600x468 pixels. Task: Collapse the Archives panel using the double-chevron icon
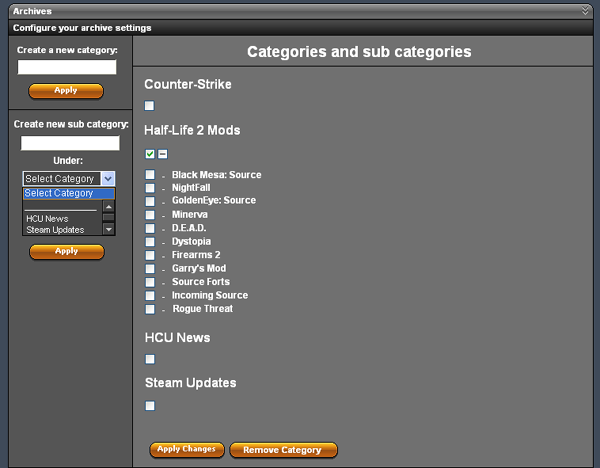pos(585,10)
